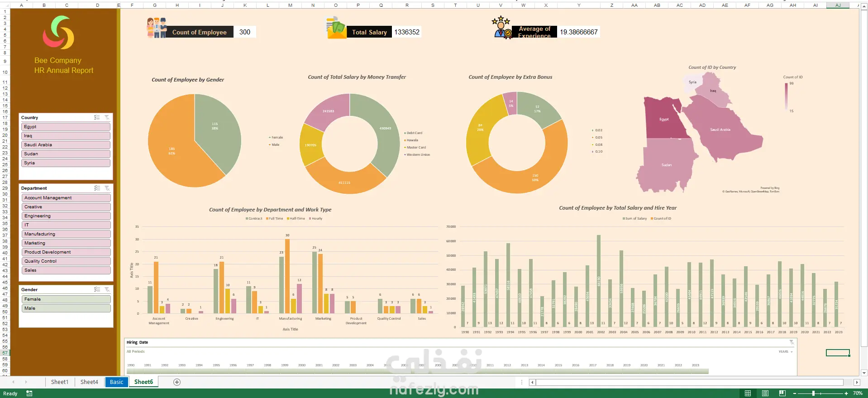The image size is (868, 398).
Task: Clear the Hiring Date timeline filter
Action: point(792,342)
